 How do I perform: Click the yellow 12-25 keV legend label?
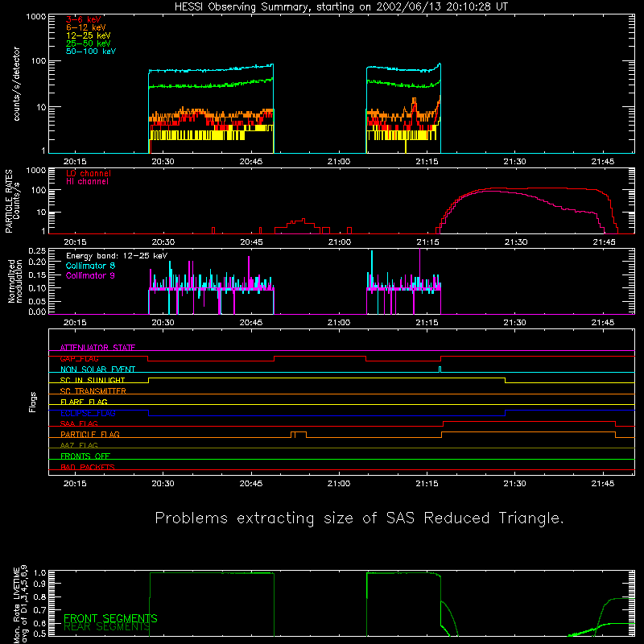[x=89, y=35]
